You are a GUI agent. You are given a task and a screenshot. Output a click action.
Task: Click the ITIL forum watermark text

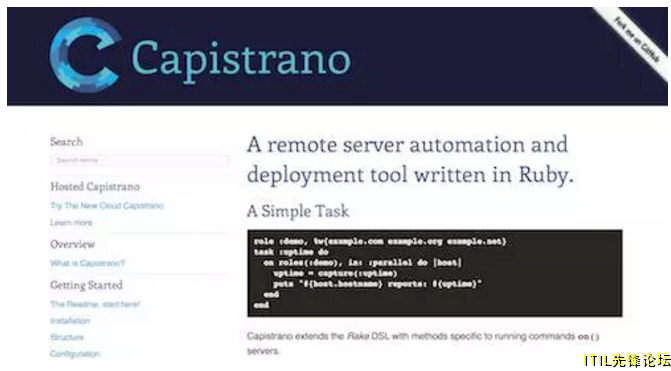click(x=626, y=360)
